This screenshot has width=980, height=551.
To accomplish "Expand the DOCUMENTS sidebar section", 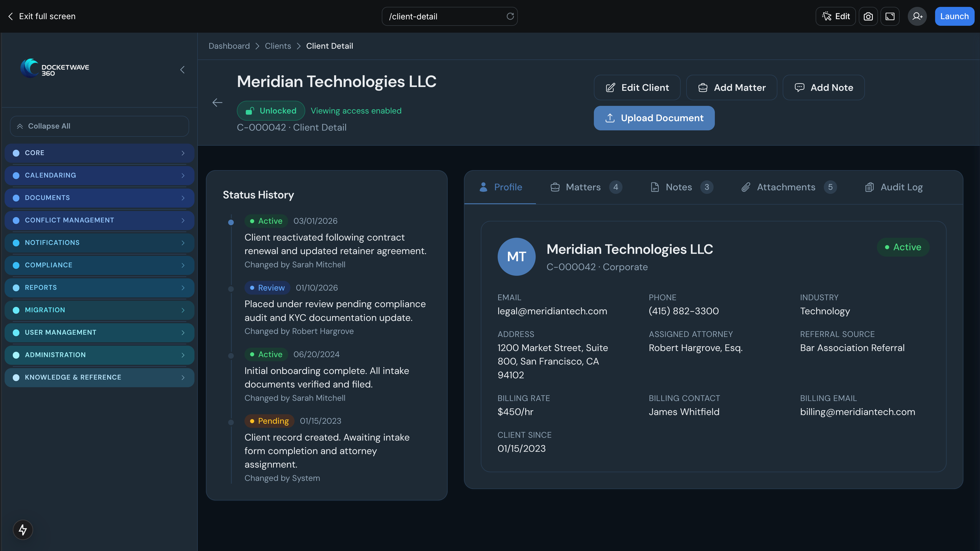I will point(99,198).
